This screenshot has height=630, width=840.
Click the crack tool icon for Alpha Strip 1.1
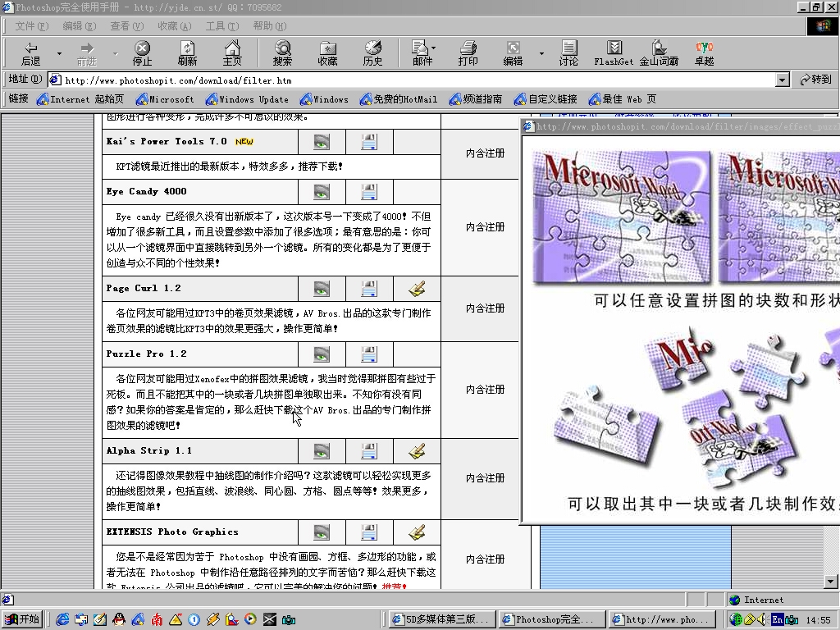click(417, 451)
